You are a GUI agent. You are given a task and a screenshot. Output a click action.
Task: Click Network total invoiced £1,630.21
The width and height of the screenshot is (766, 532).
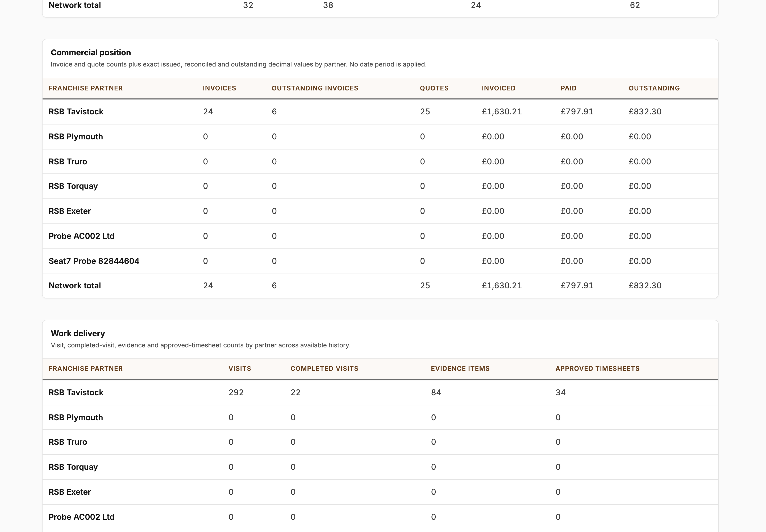(x=502, y=286)
